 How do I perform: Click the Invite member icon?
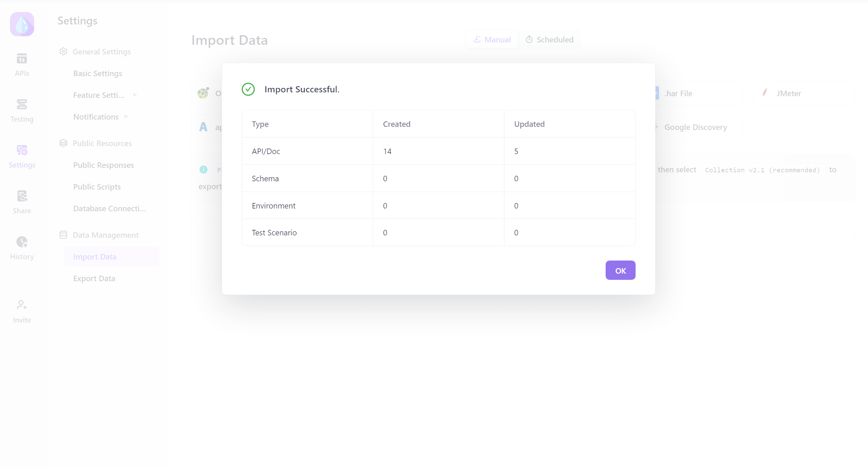[x=22, y=305]
